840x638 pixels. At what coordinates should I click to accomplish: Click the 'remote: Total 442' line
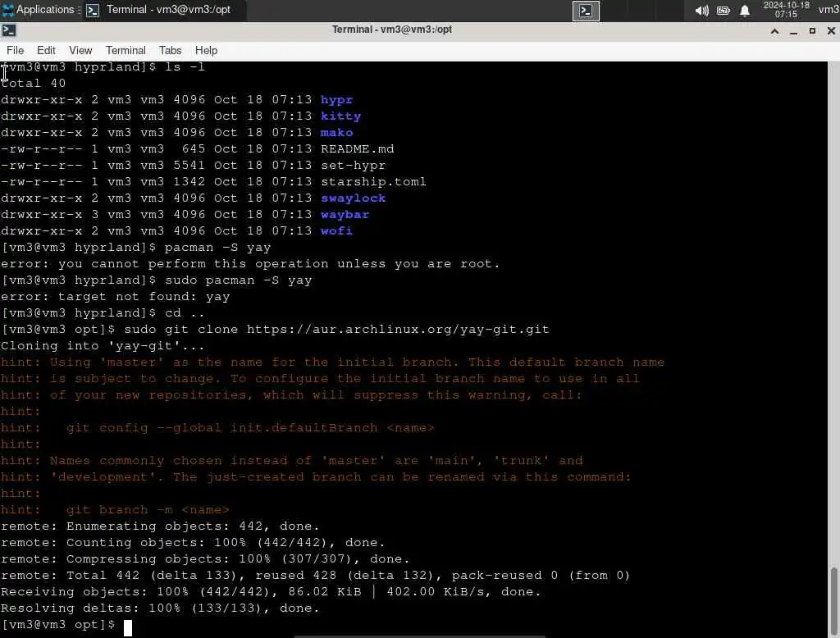tap(316, 576)
